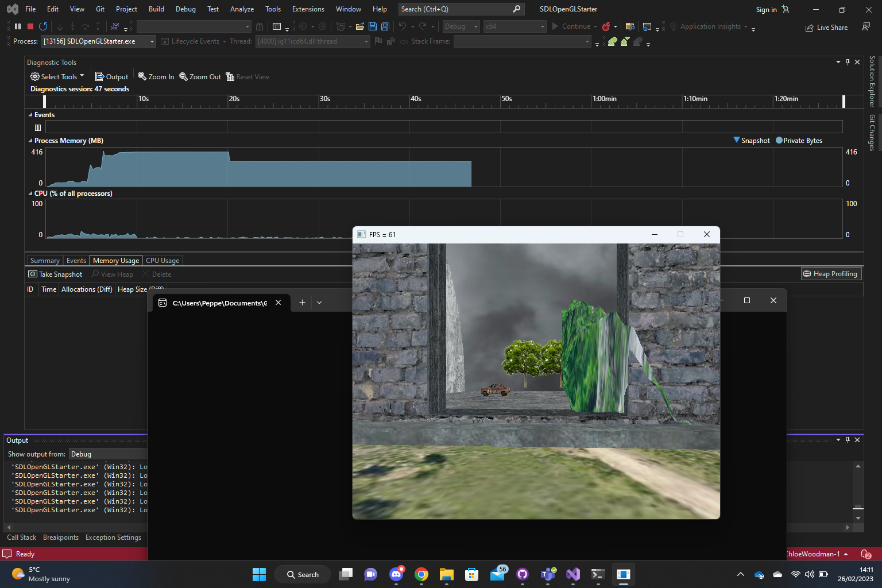Zoom Out on the diagnostics timeline
882x588 pixels.
[x=200, y=76]
